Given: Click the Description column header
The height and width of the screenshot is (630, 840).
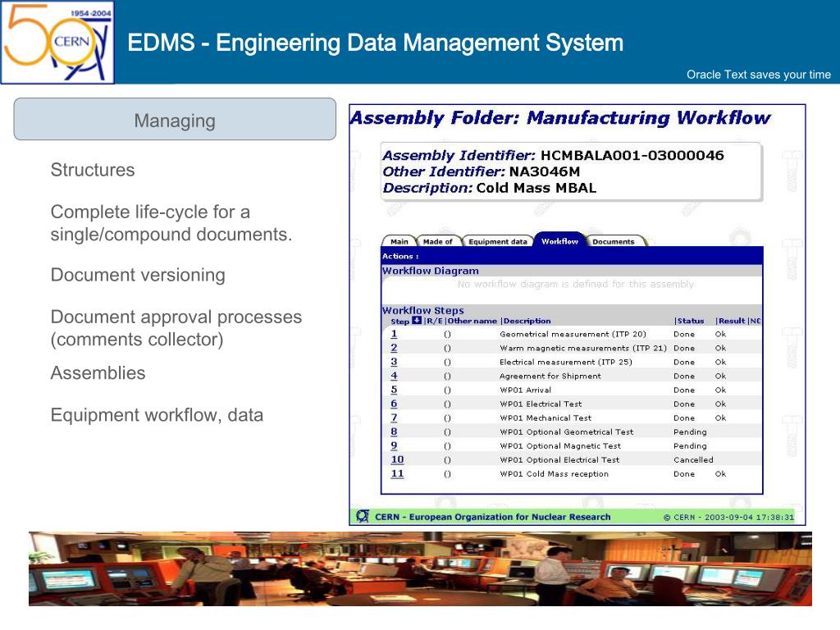Looking at the screenshot, I should coord(527,321).
